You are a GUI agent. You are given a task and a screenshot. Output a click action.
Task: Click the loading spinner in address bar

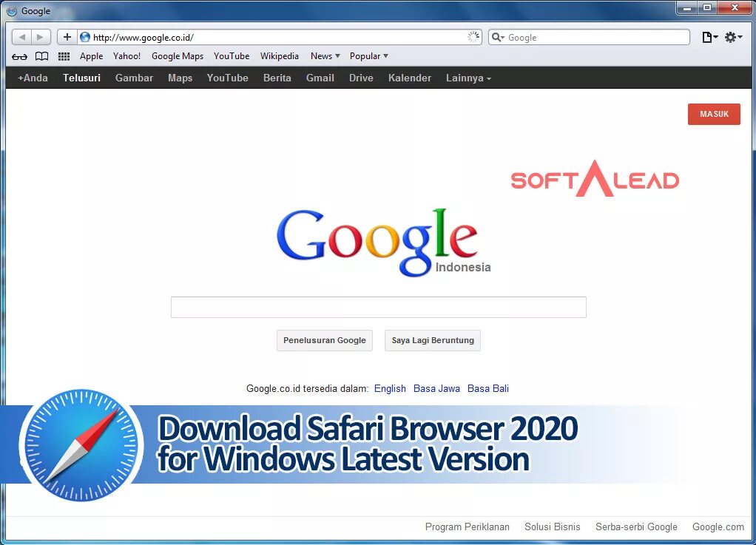coord(473,37)
